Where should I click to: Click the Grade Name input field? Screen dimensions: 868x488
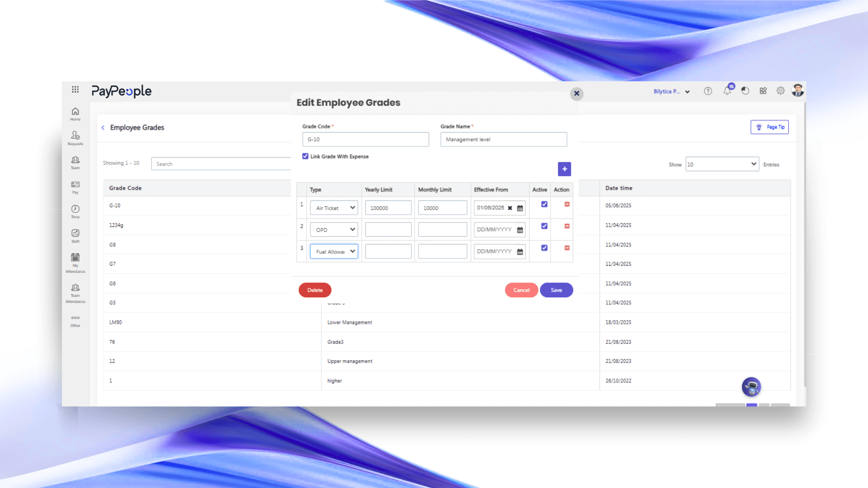503,140
